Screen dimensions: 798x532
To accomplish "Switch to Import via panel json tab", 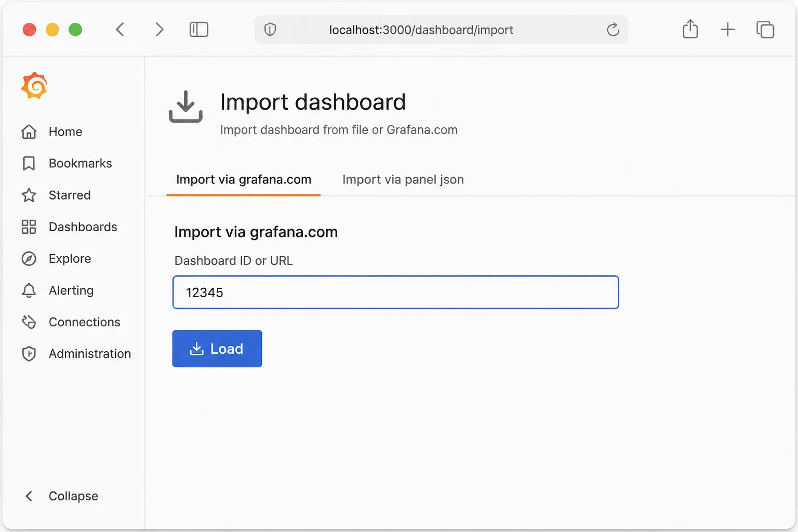I will (x=403, y=180).
